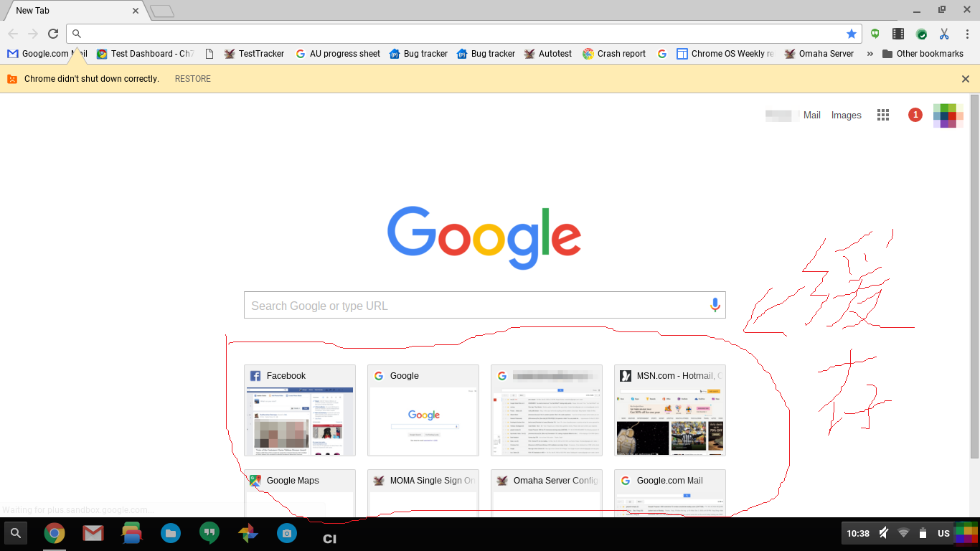Click RESTORE in the crash infobar

pos(193,79)
